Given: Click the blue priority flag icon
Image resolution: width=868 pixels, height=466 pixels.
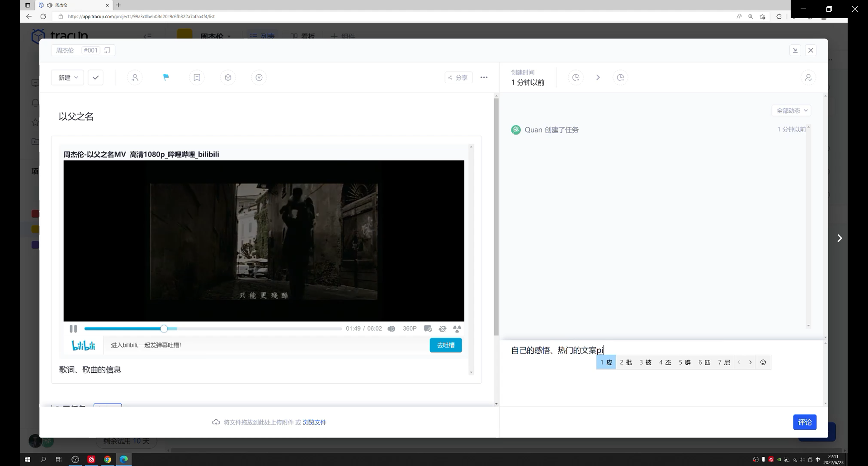Looking at the screenshot, I should pyautogui.click(x=166, y=78).
